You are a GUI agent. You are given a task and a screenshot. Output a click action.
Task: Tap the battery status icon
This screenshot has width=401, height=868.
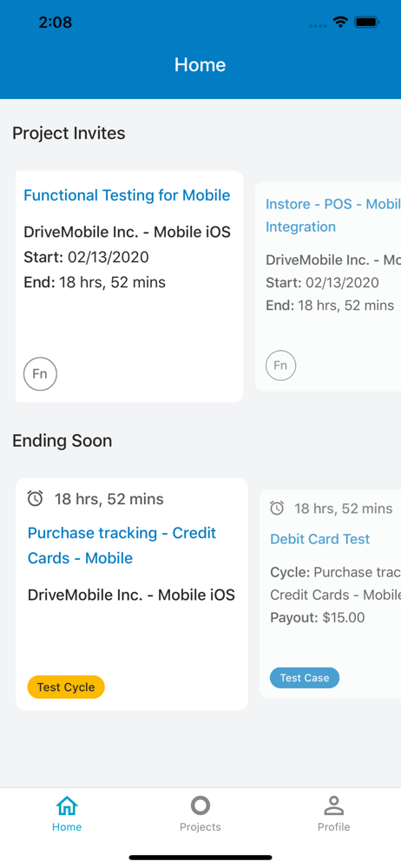[x=366, y=23]
